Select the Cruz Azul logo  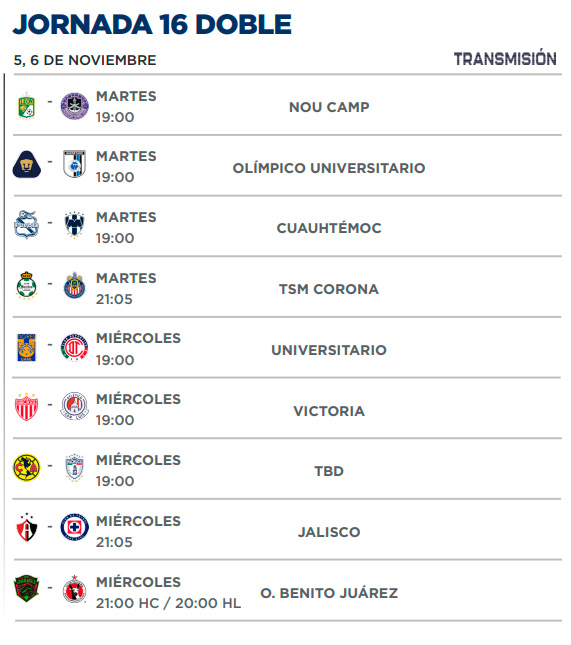74,527
